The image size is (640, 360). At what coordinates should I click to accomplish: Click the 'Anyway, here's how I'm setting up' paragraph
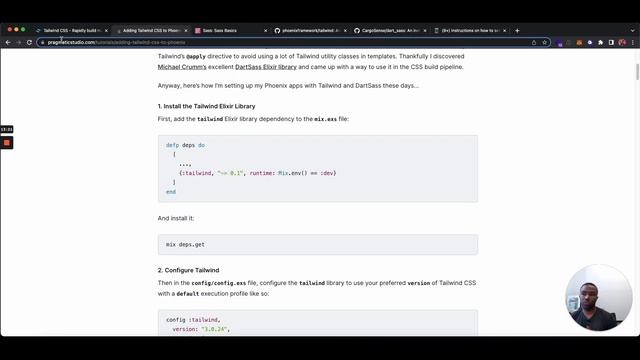coord(288,86)
